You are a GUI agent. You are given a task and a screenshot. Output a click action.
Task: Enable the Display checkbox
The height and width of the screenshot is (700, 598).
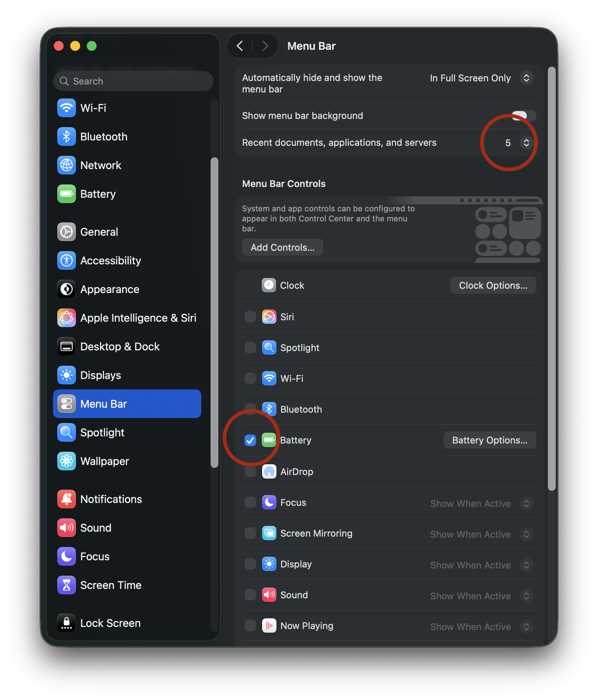[x=250, y=564]
